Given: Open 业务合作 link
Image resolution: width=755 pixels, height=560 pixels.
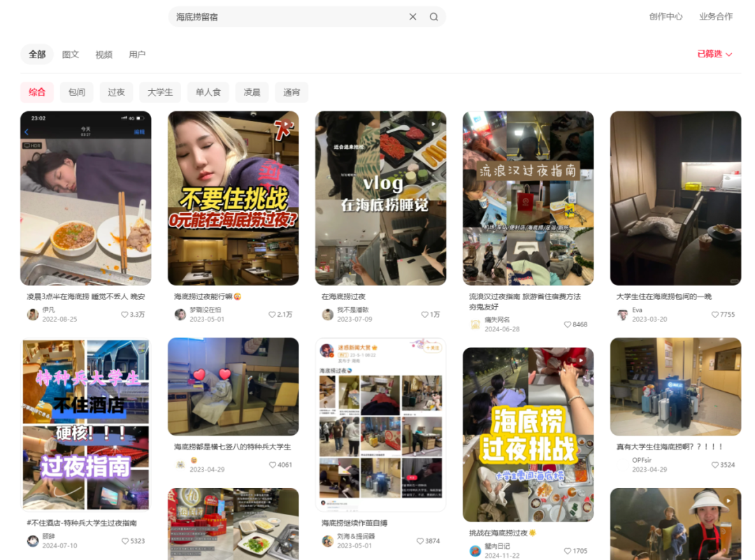Looking at the screenshot, I should [716, 16].
